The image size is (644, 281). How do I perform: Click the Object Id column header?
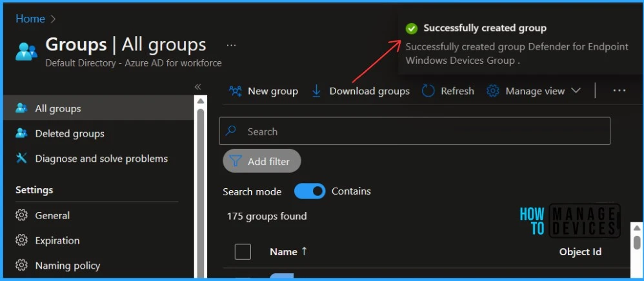click(580, 252)
